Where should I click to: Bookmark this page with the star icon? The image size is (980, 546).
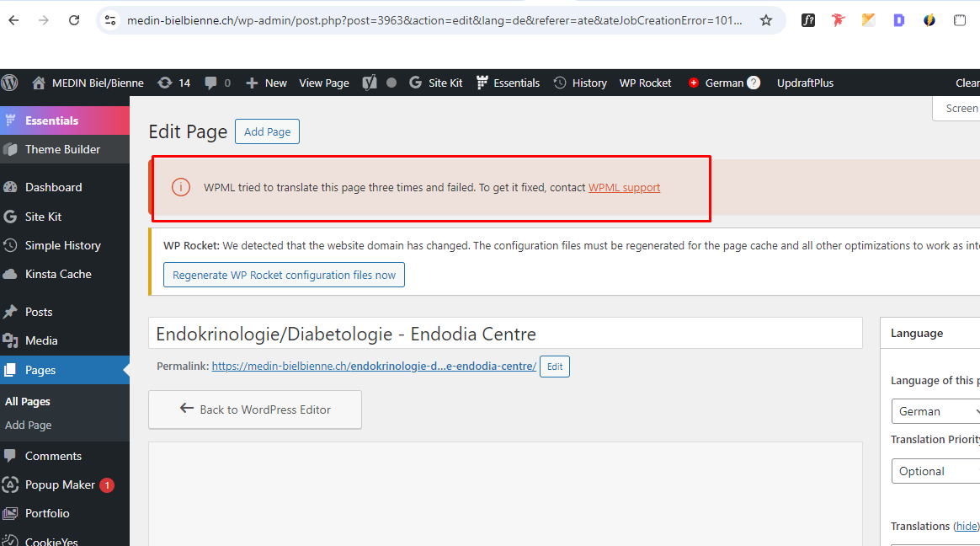click(x=765, y=20)
